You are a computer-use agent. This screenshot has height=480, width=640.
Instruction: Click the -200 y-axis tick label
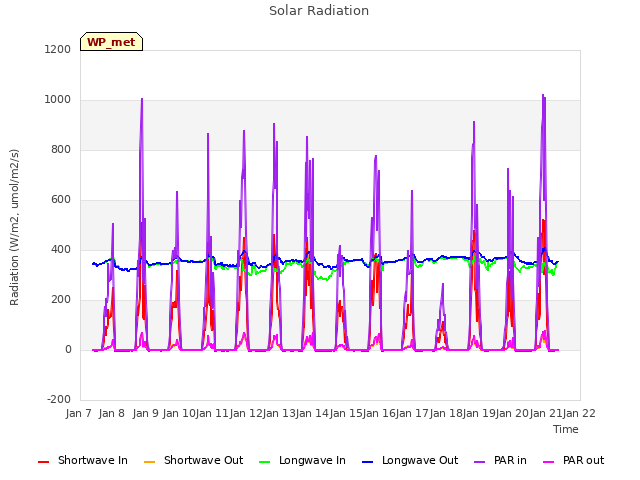59,400
